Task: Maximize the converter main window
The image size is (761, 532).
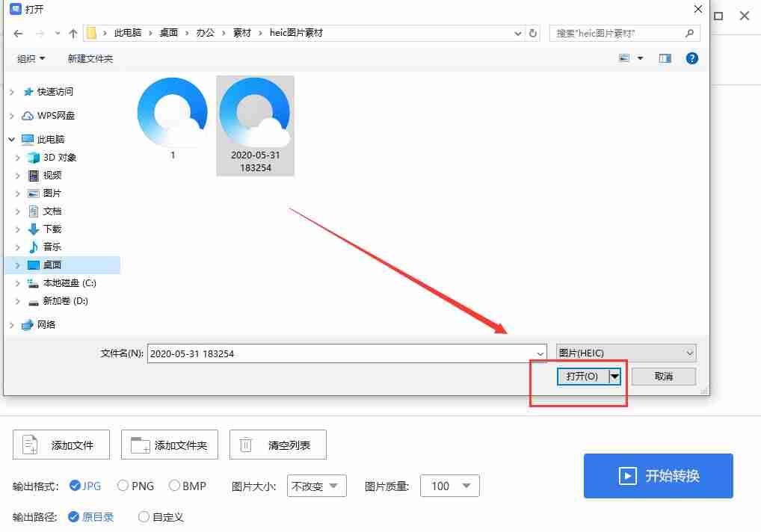Action: 719,16
